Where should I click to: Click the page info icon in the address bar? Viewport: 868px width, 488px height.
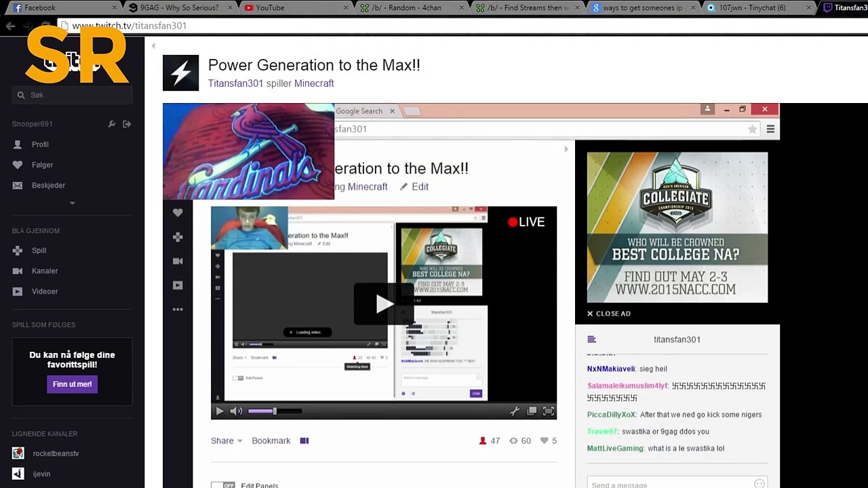(64, 26)
